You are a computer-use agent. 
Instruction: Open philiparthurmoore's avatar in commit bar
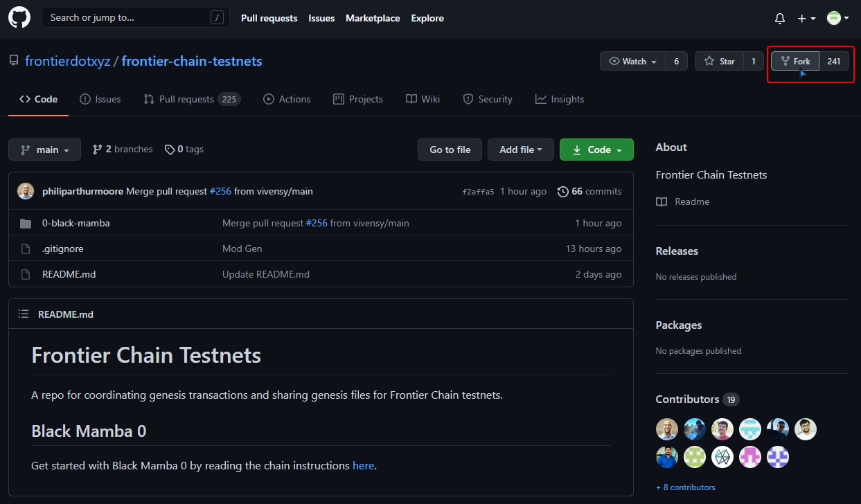point(26,191)
